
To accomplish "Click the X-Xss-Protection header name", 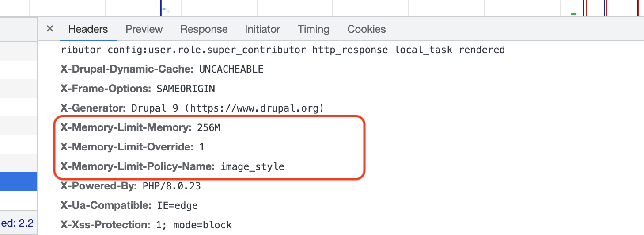I will [106, 225].
